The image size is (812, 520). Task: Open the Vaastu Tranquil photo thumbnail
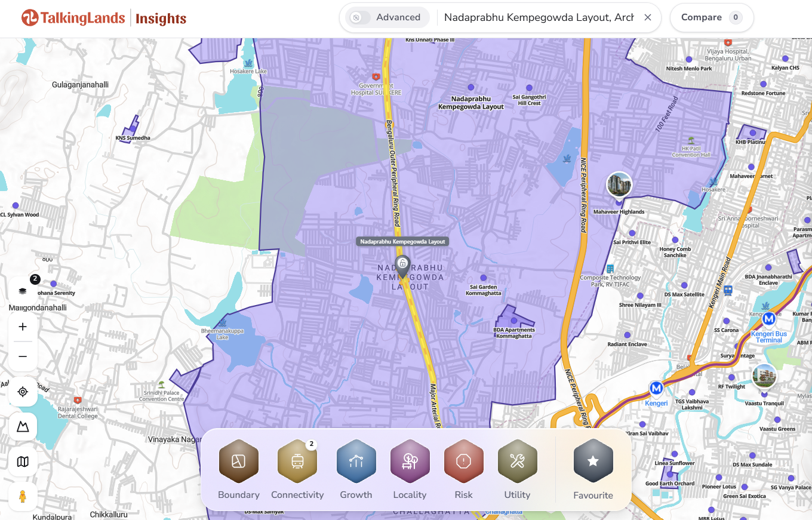764,376
